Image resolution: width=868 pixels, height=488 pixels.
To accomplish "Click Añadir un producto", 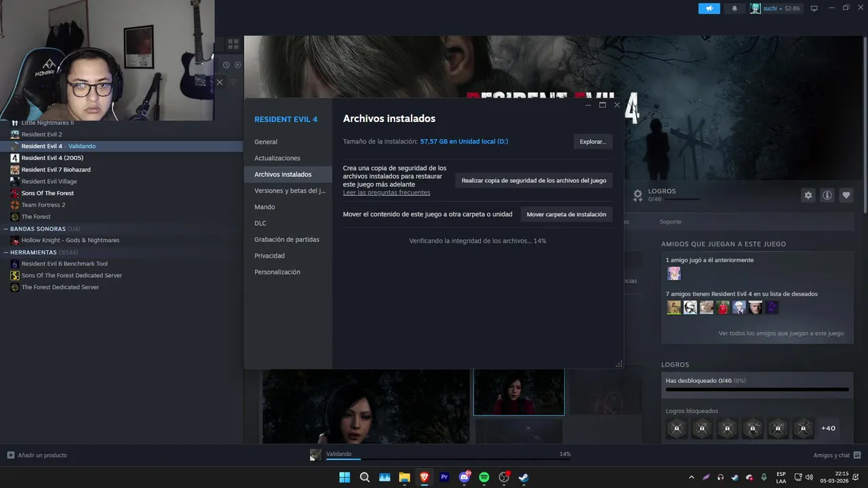I will [x=37, y=455].
